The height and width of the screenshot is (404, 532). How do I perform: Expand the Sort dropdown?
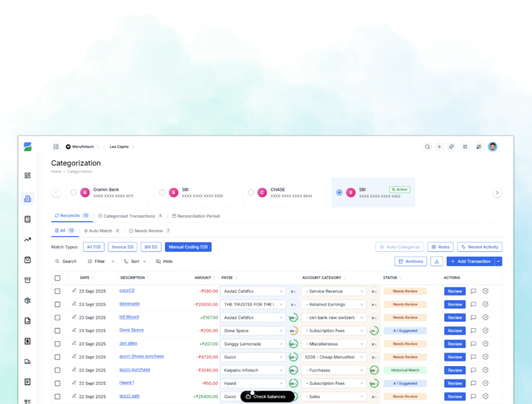[135, 262]
